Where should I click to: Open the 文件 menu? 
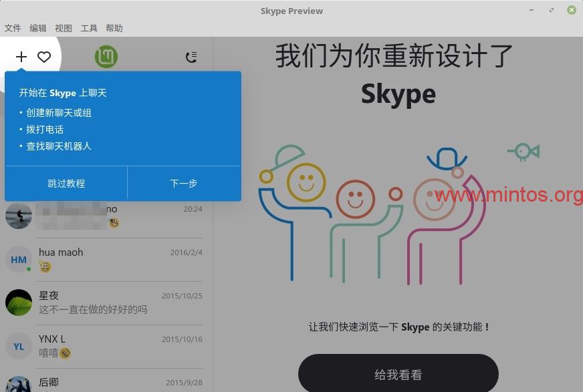pos(13,28)
